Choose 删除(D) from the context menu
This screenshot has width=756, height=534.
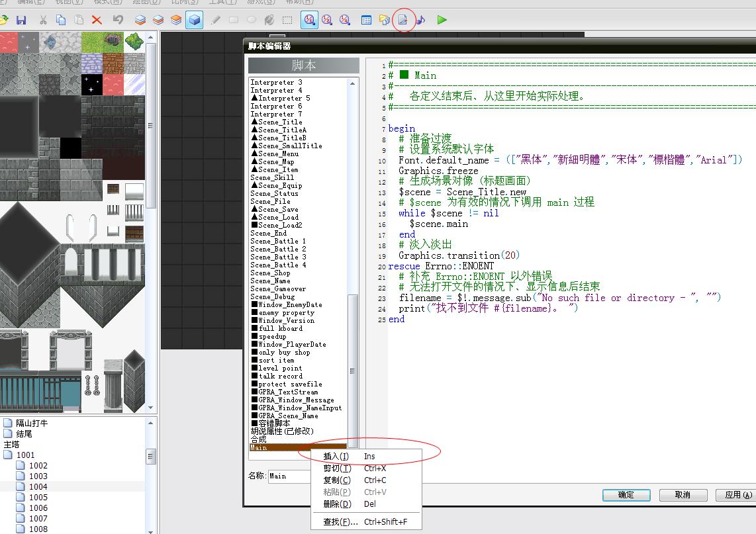(x=367, y=504)
